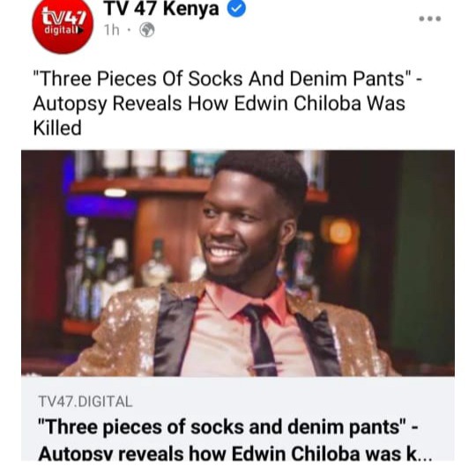Screen dimensions: 476x466
Task: Open the article photo of the smiling man
Action: (238, 263)
